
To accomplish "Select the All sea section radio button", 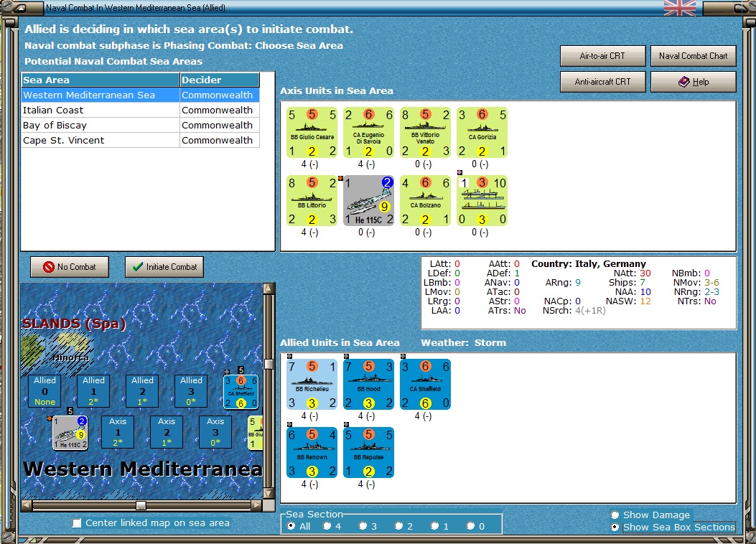I will click(x=291, y=525).
